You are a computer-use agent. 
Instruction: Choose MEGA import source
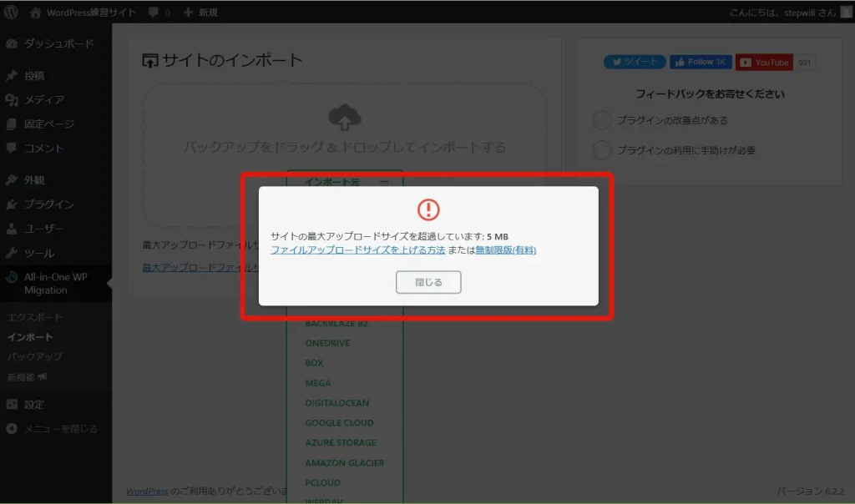pyautogui.click(x=318, y=383)
